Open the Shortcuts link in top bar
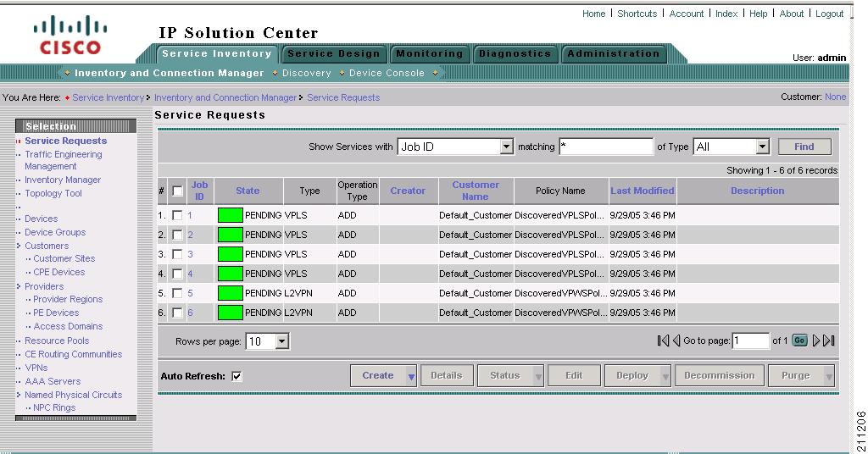868x454 pixels. [637, 14]
